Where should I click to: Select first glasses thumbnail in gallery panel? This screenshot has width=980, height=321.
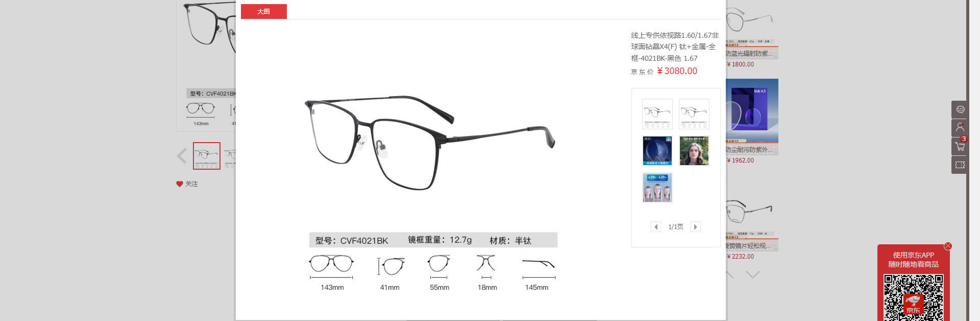pyautogui.click(x=657, y=114)
